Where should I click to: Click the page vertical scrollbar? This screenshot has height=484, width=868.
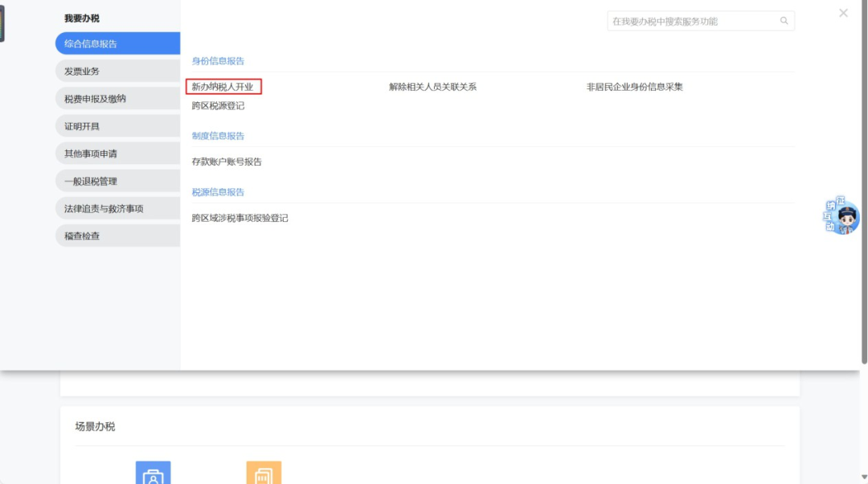pos(864,183)
